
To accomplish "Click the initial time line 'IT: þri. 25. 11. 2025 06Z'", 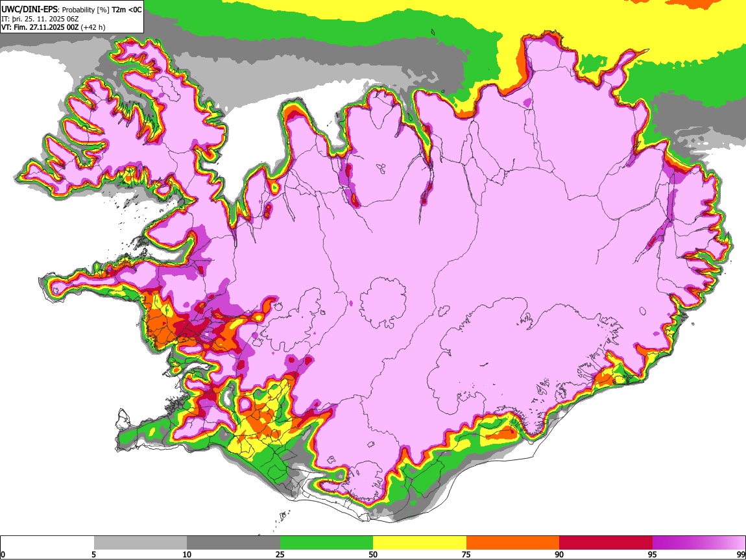I will point(40,19).
